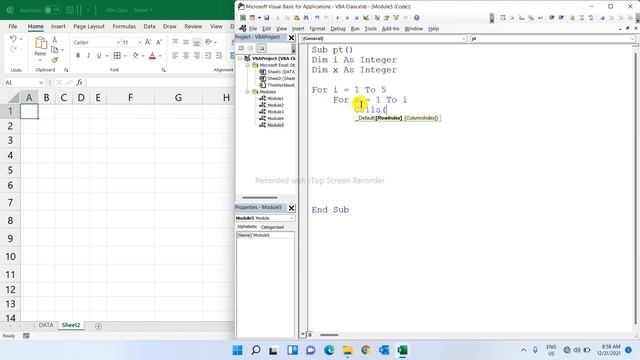Open the Tools menu in VBA editor
This screenshot has height=360, width=640.
370,29
